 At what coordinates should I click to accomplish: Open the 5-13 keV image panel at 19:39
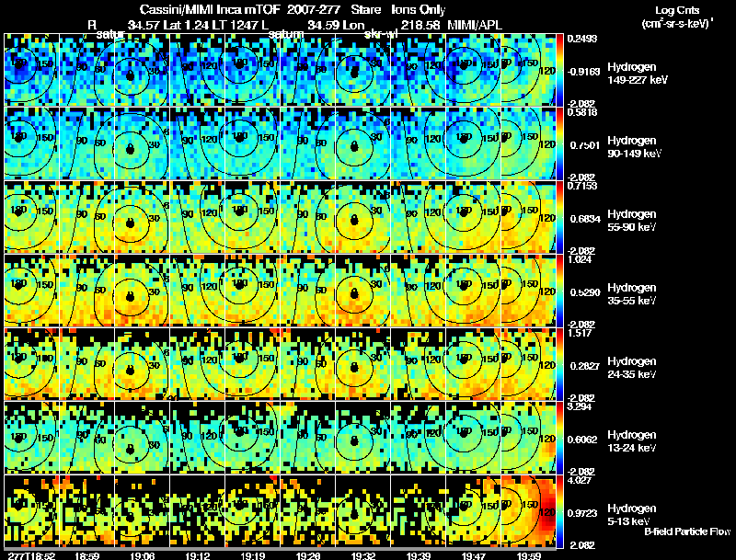(419, 511)
